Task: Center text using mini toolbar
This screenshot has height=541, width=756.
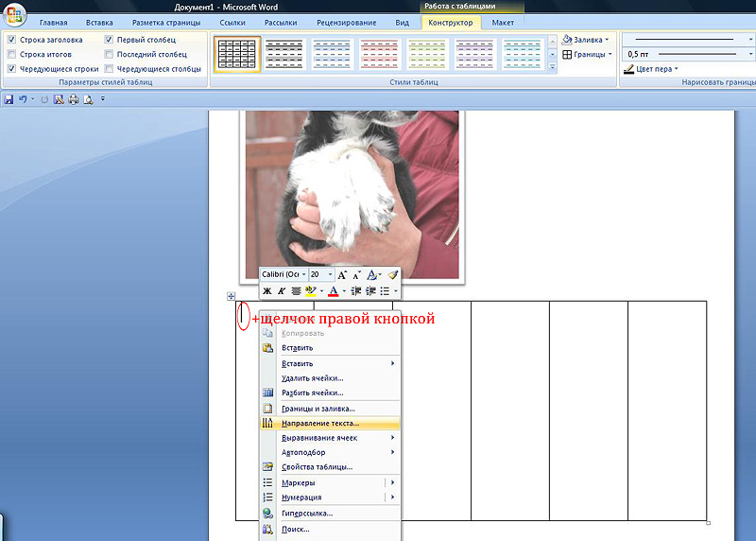Action: 296,291
